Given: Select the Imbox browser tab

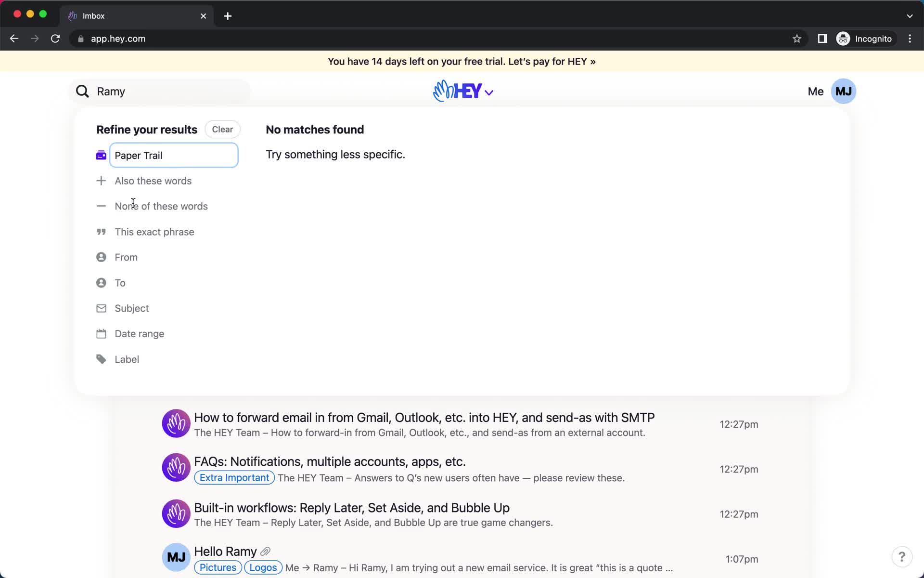Looking at the screenshot, I should pyautogui.click(x=137, y=16).
